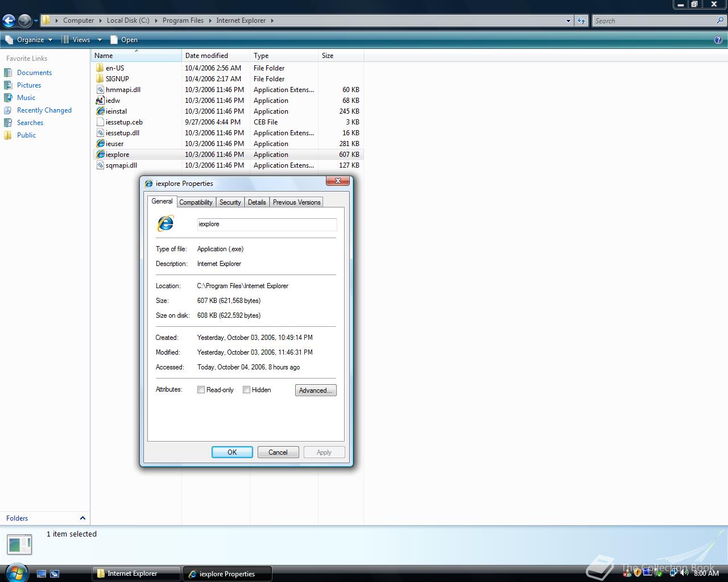
Task: Click the refresh button beside address bar
Action: coord(581,20)
